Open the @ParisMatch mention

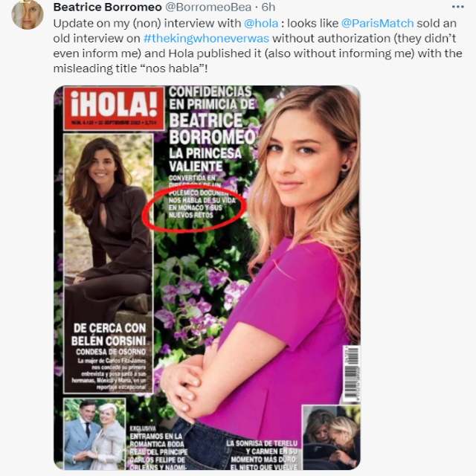[x=377, y=23]
